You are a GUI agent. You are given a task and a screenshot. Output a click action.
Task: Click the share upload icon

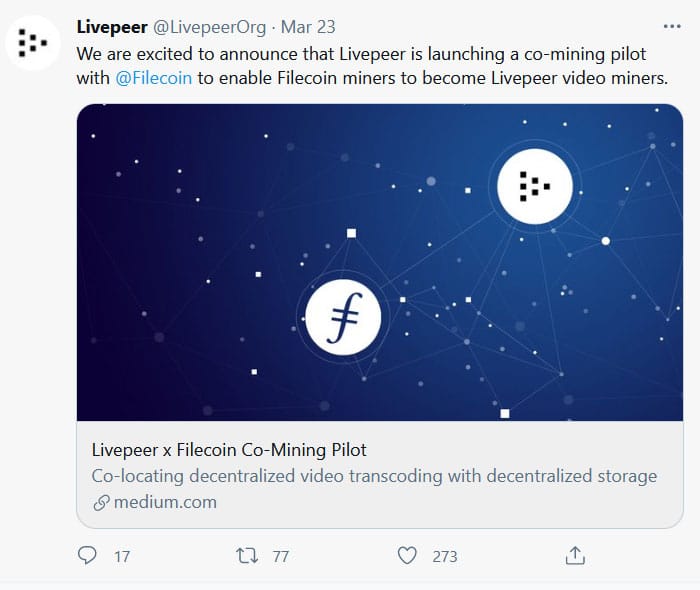tap(575, 554)
